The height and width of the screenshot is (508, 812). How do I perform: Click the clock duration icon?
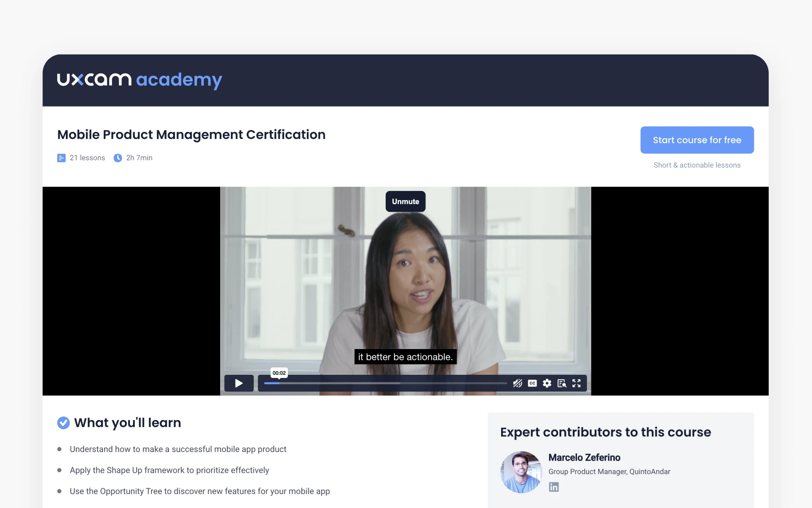118,158
